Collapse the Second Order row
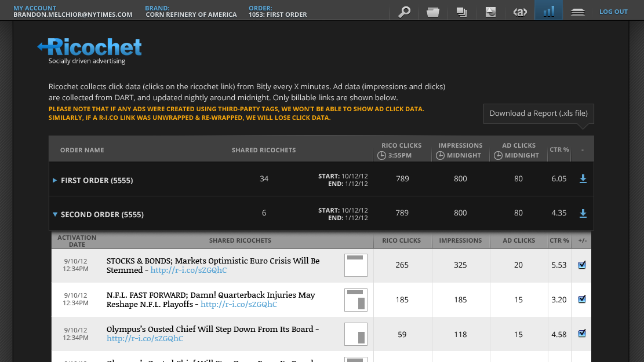Viewport: 644px width, 362px height. point(54,214)
